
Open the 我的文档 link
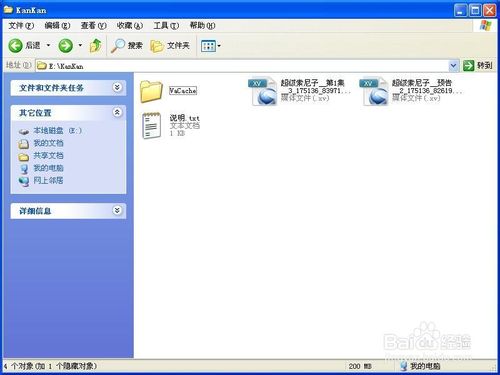tap(48, 143)
